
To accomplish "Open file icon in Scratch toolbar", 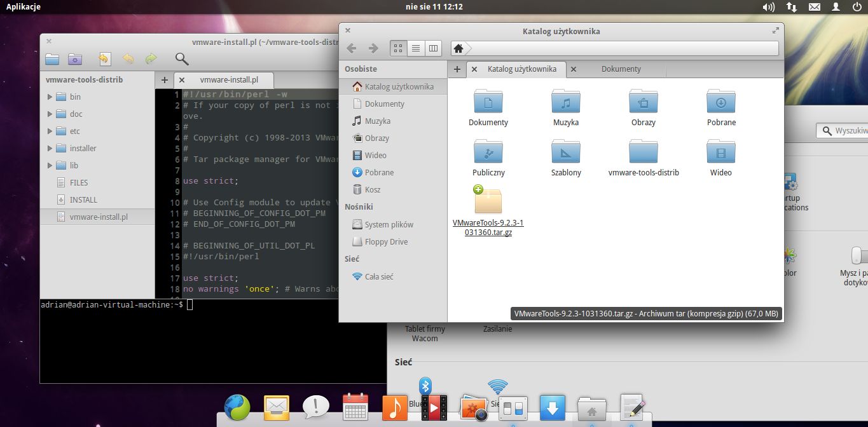I will pyautogui.click(x=52, y=59).
